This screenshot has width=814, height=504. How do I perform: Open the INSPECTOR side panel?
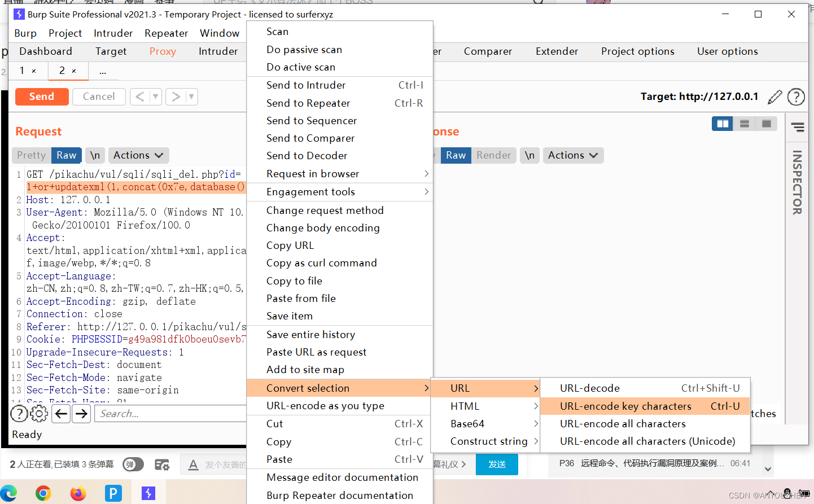[797, 182]
